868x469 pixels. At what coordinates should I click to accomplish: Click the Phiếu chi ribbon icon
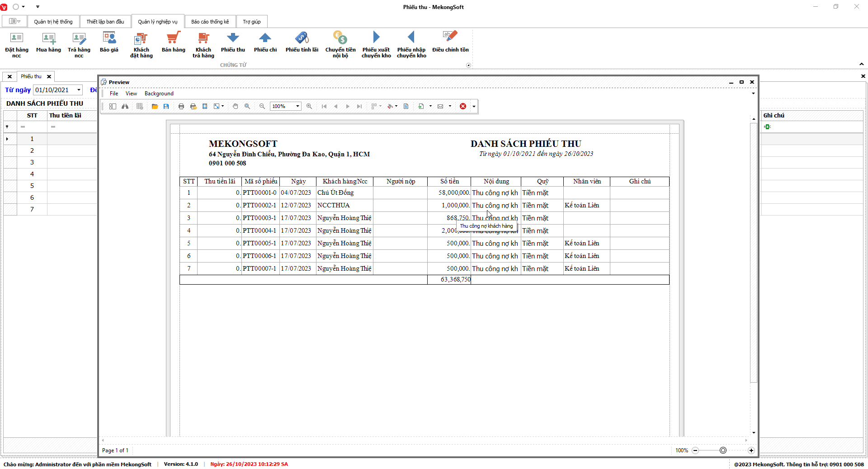265,42
